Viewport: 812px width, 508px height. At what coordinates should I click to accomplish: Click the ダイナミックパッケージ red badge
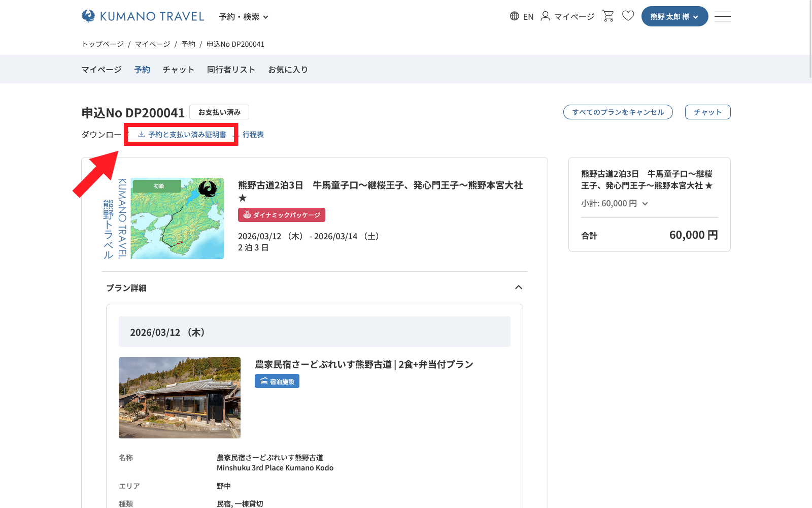click(282, 215)
